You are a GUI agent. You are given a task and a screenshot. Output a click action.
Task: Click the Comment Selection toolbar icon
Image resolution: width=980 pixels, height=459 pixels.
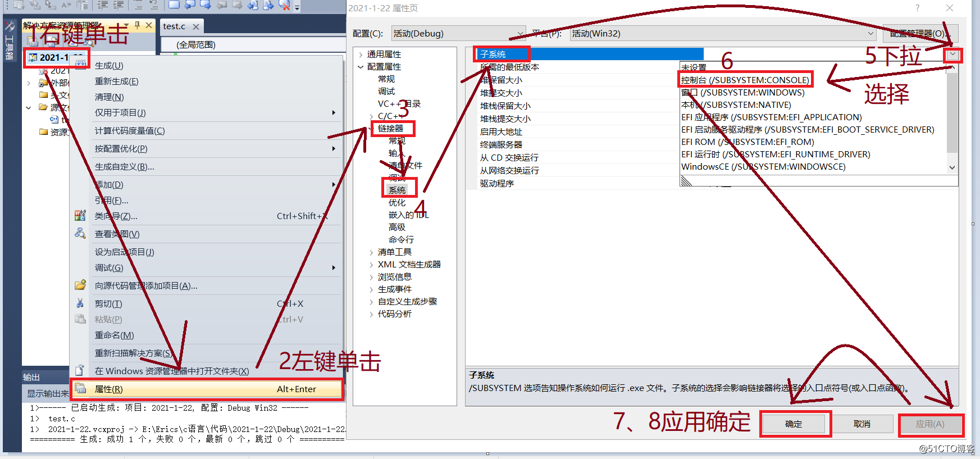pos(138,5)
